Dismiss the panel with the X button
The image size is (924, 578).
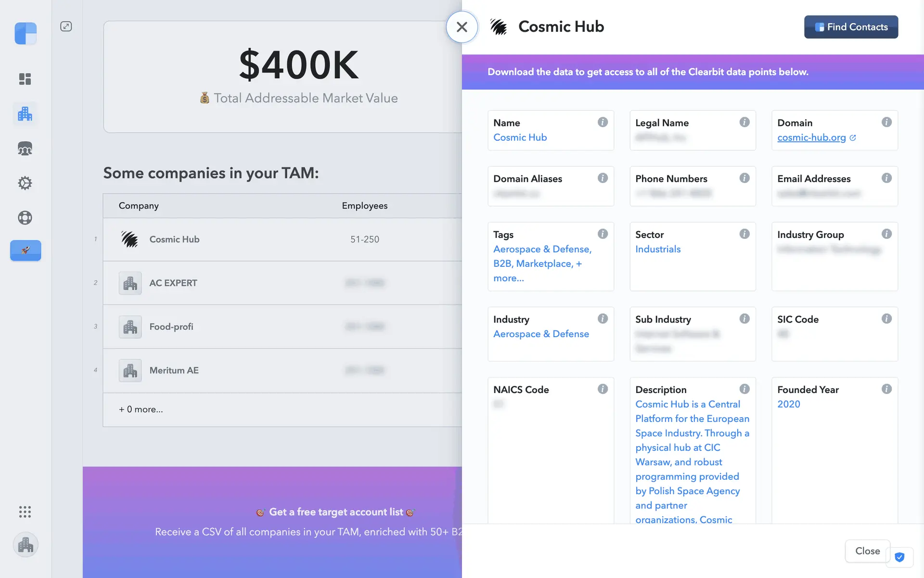click(x=462, y=27)
